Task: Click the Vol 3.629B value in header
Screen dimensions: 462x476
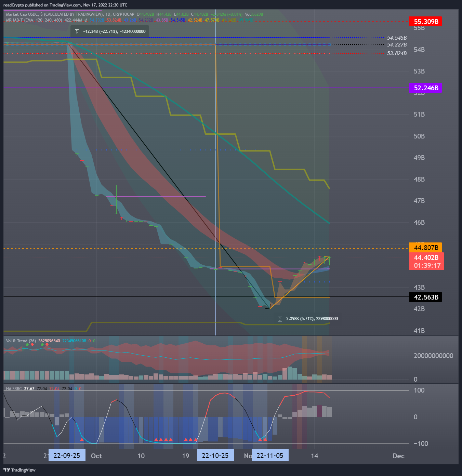Action: click(254, 14)
